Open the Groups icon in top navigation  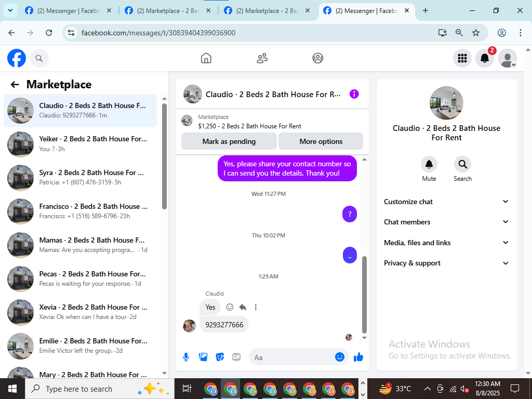pyautogui.click(x=317, y=58)
